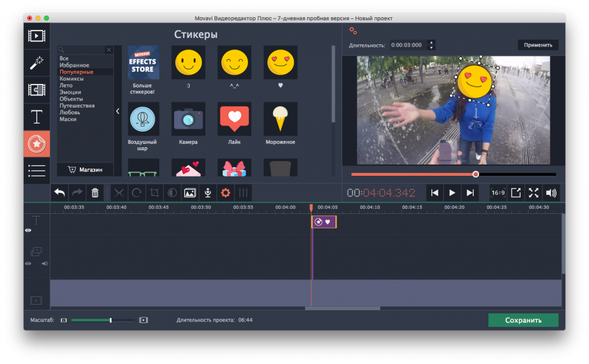Open the Stickers tab in left sidebar
Screen dimensions: 589x364
(x=37, y=144)
